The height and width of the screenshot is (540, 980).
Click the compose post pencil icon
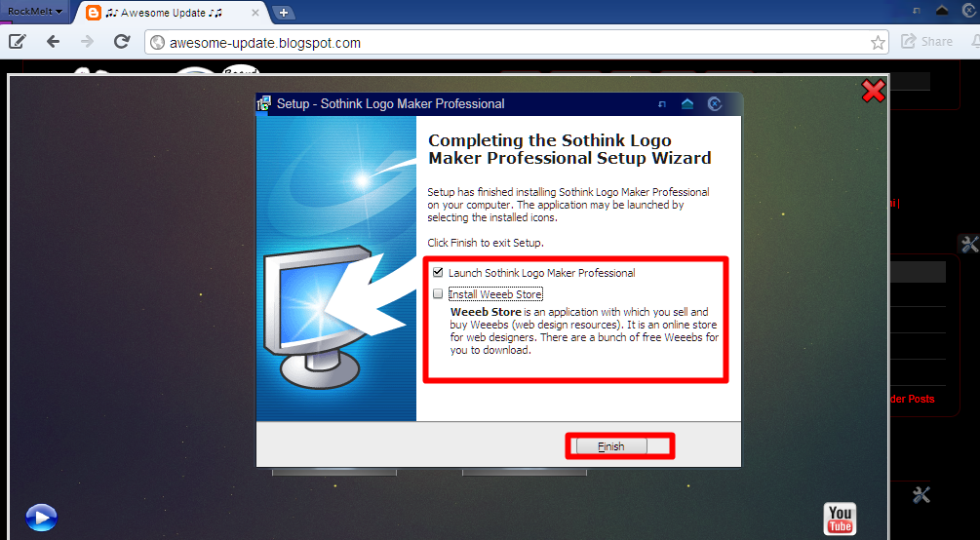tap(17, 42)
